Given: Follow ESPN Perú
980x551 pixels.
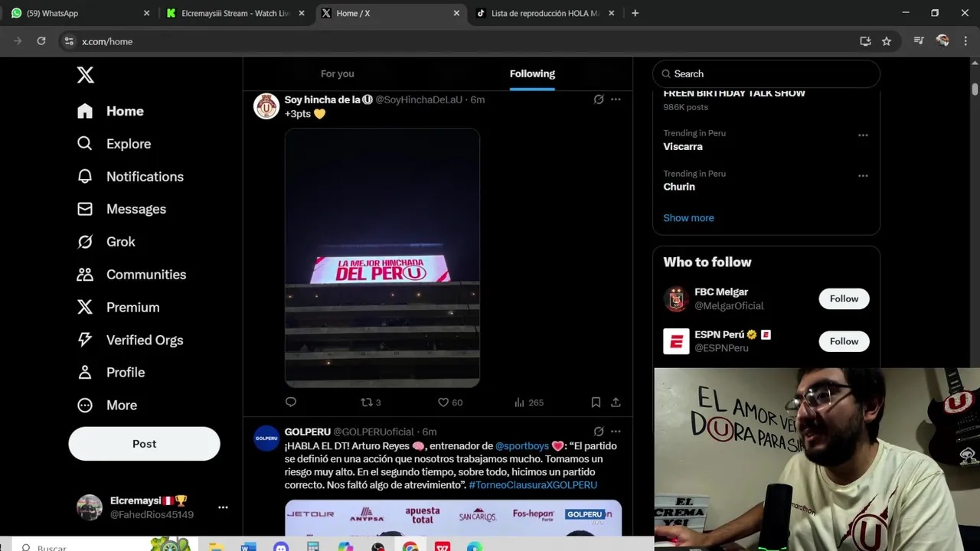Looking at the screenshot, I should (844, 341).
